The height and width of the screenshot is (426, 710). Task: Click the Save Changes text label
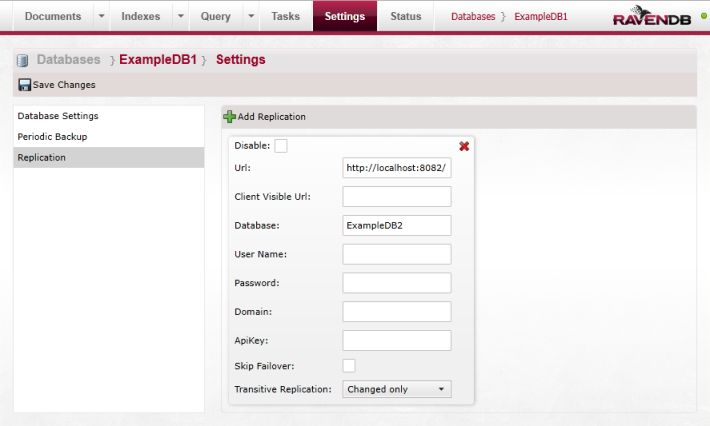pos(64,85)
